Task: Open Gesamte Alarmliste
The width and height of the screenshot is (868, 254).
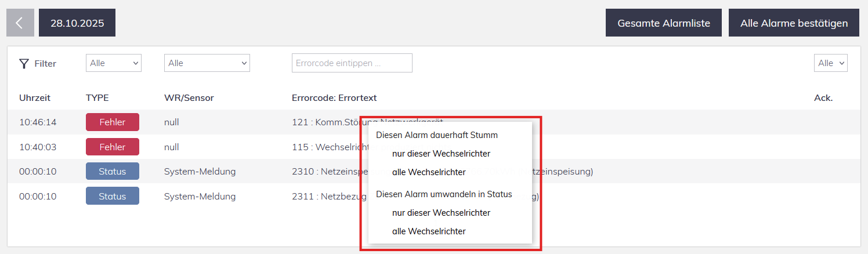Action: [x=663, y=23]
